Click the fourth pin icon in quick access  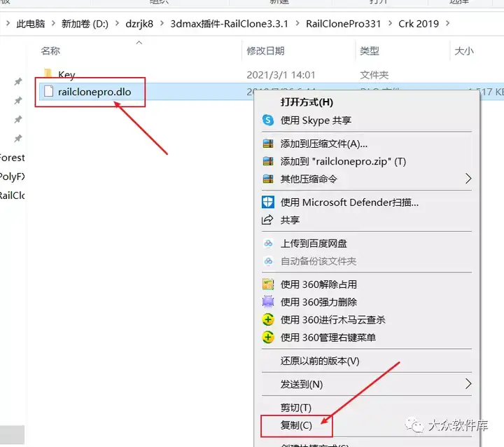pyautogui.click(x=18, y=139)
